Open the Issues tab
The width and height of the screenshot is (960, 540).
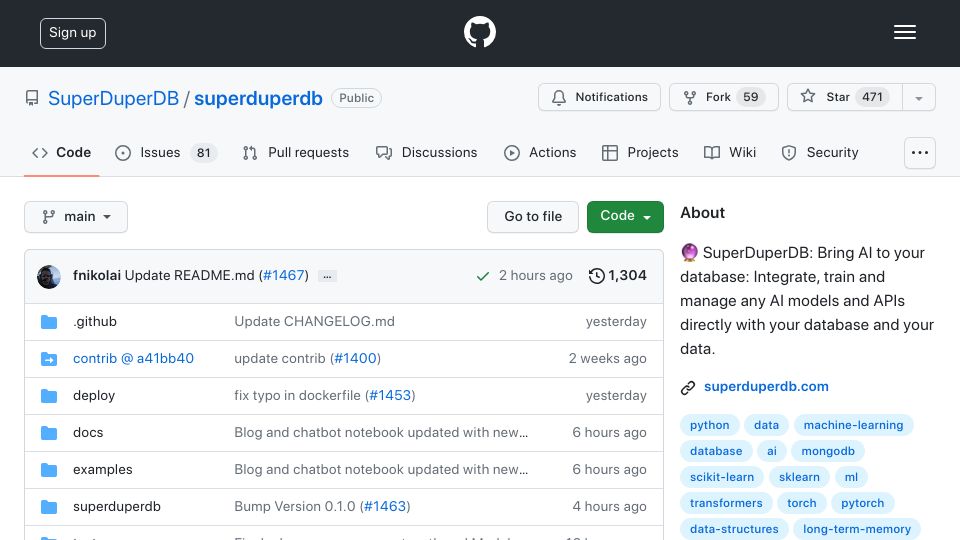pos(165,152)
